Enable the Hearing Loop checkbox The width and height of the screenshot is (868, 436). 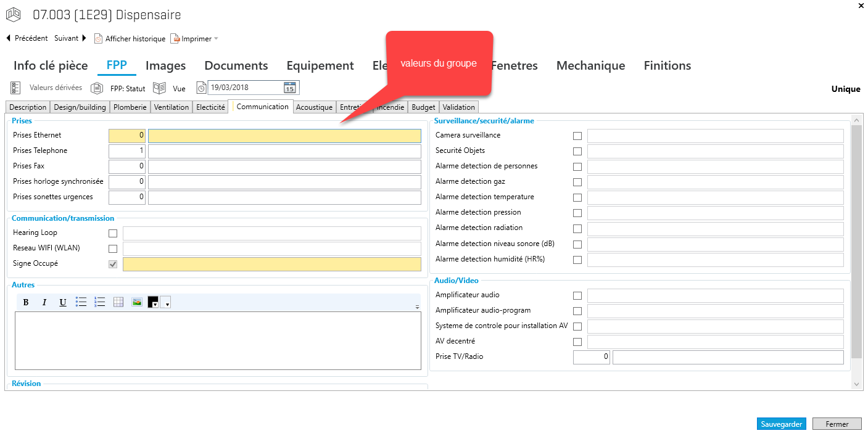113,234
